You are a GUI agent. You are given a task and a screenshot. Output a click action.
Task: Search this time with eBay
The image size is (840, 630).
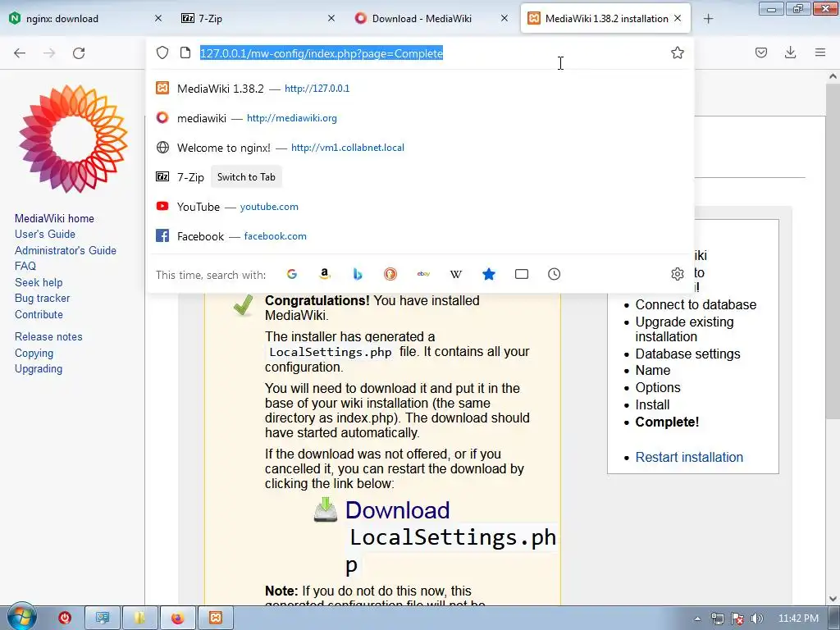pos(423,274)
